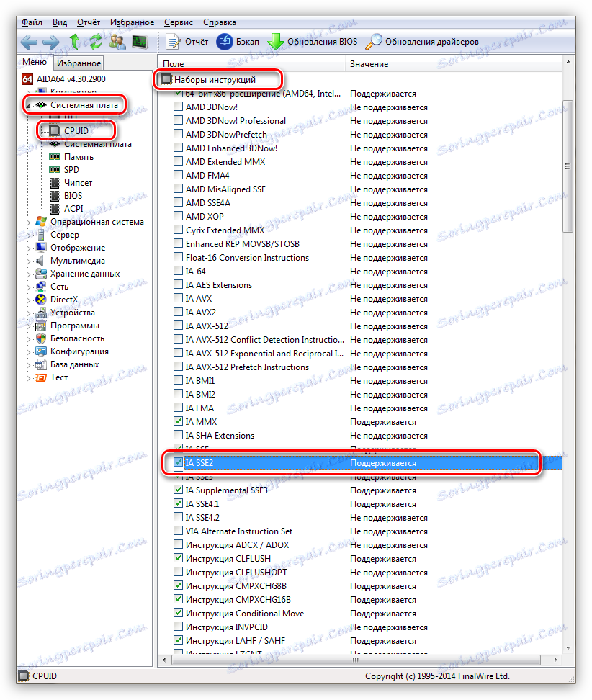
Task: Open the Отчёт menu in the menu bar
Action: pos(89,22)
